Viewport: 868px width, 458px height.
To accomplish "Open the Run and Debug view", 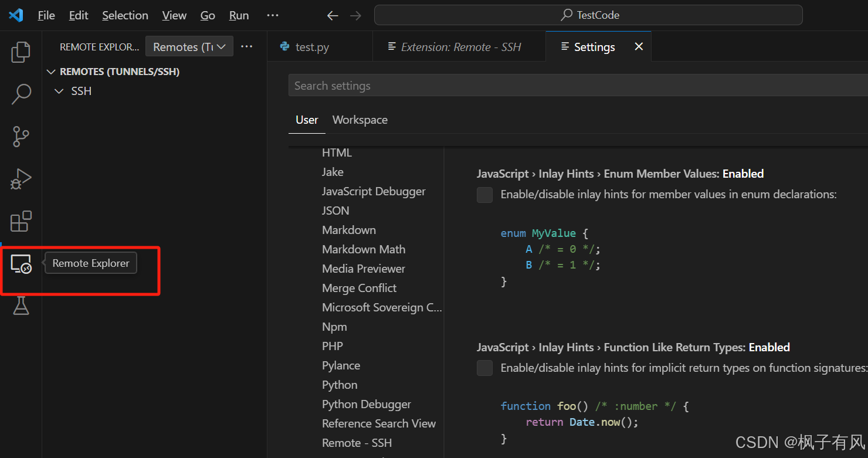I will pyautogui.click(x=21, y=178).
